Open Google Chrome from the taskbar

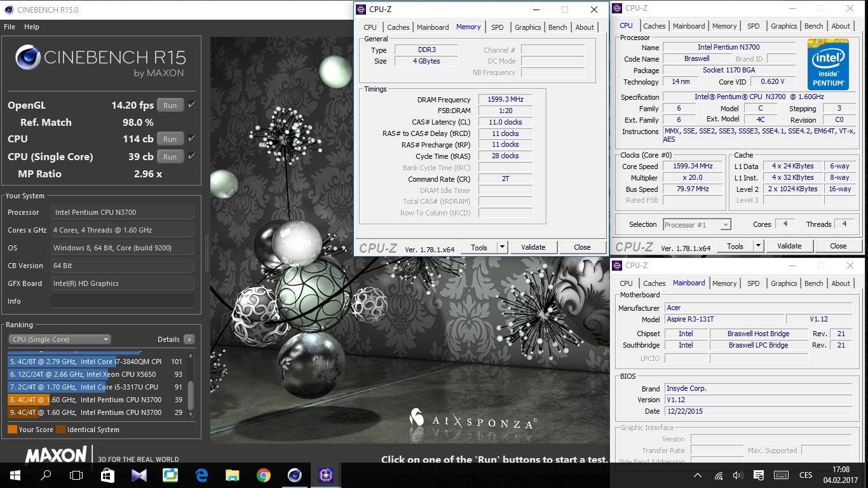[x=264, y=475]
